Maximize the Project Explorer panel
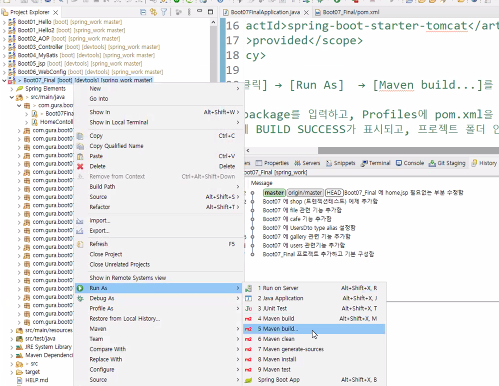The image size is (499, 386). click(x=210, y=12)
